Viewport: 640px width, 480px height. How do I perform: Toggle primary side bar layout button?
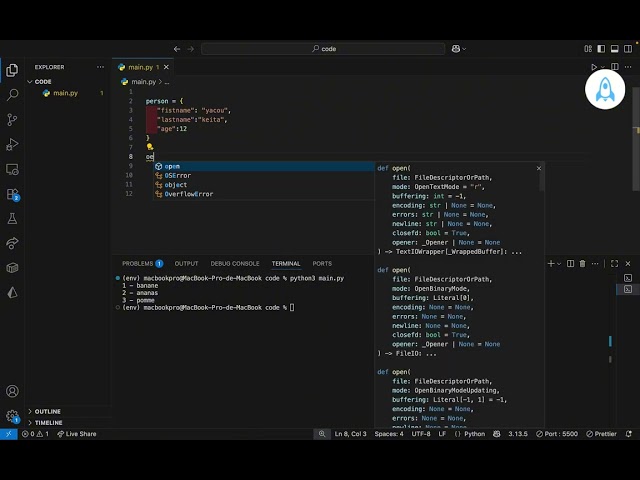(x=601, y=49)
